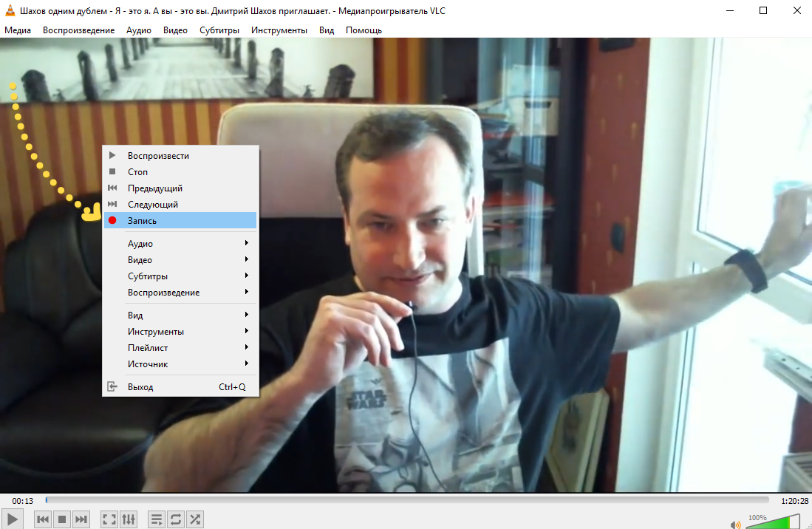
Task: Open extended settings equalizer icon
Action: pos(129,519)
